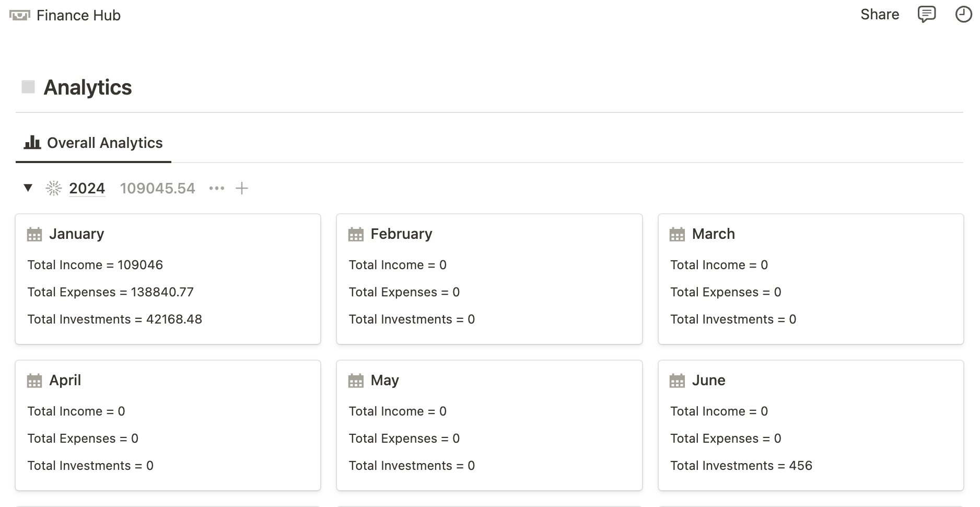The width and height of the screenshot is (980, 507).
Task: Click the June card calendar icon
Action: [x=677, y=381]
